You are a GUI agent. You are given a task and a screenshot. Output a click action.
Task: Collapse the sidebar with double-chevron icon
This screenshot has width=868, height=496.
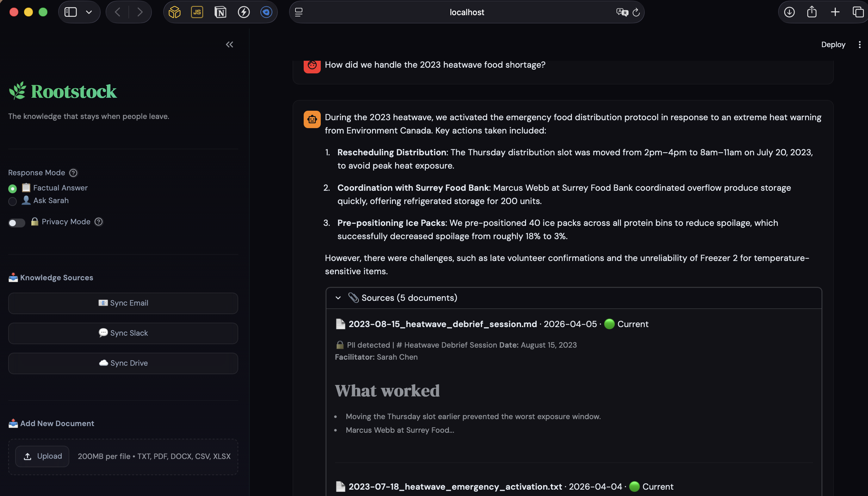pos(229,45)
